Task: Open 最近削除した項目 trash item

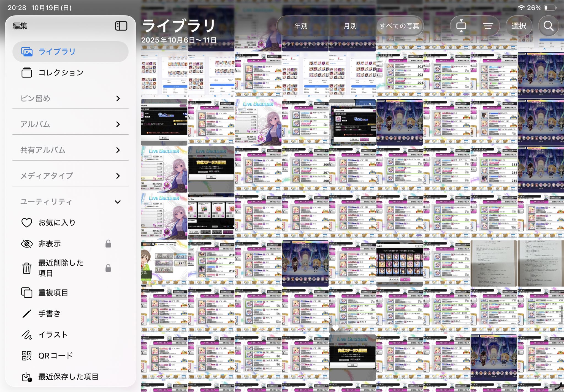Action: coord(61,268)
